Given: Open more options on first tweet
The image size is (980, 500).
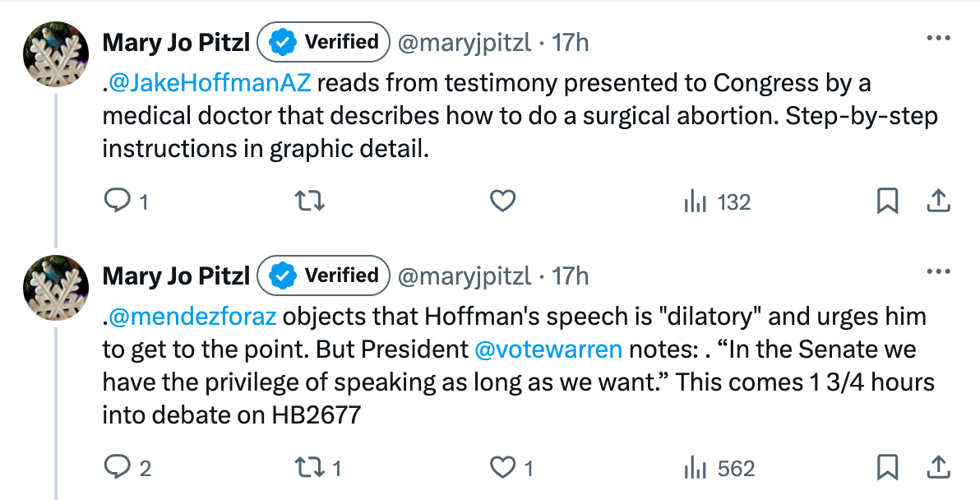Looking at the screenshot, I should point(939,38).
